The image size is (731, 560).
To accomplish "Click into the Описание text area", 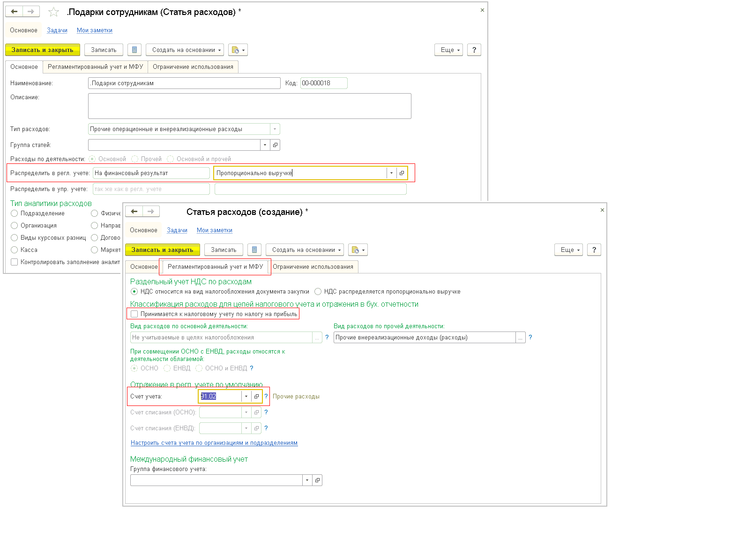I will coord(249,106).
